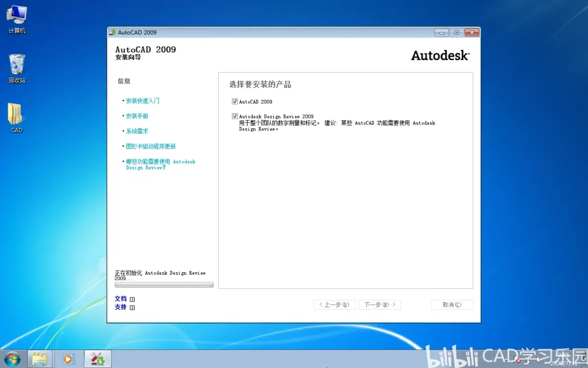The width and height of the screenshot is (588, 368).
Task: Click the Windows Start orb
Action: click(x=12, y=360)
